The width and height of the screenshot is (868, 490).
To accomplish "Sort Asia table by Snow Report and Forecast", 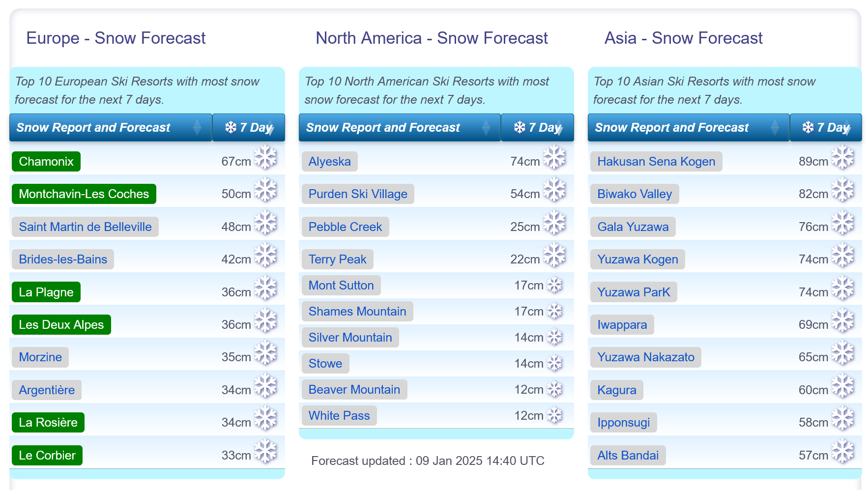I will pyautogui.click(x=689, y=127).
